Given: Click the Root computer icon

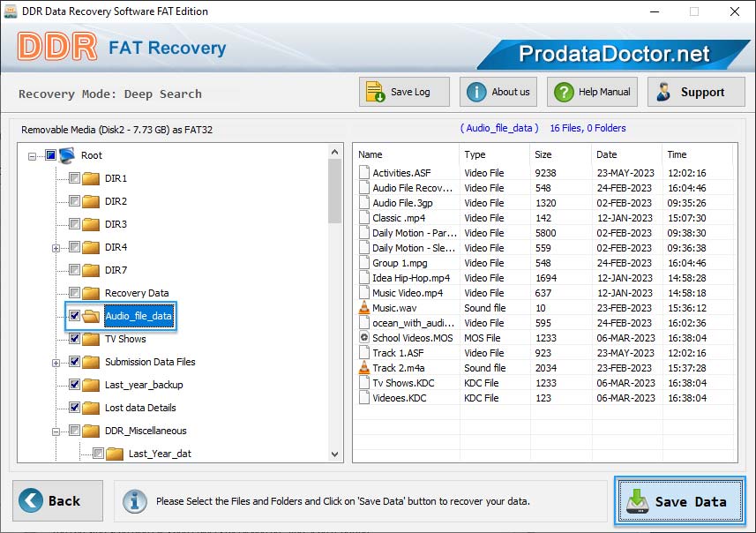Looking at the screenshot, I should pyautogui.click(x=67, y=155).
